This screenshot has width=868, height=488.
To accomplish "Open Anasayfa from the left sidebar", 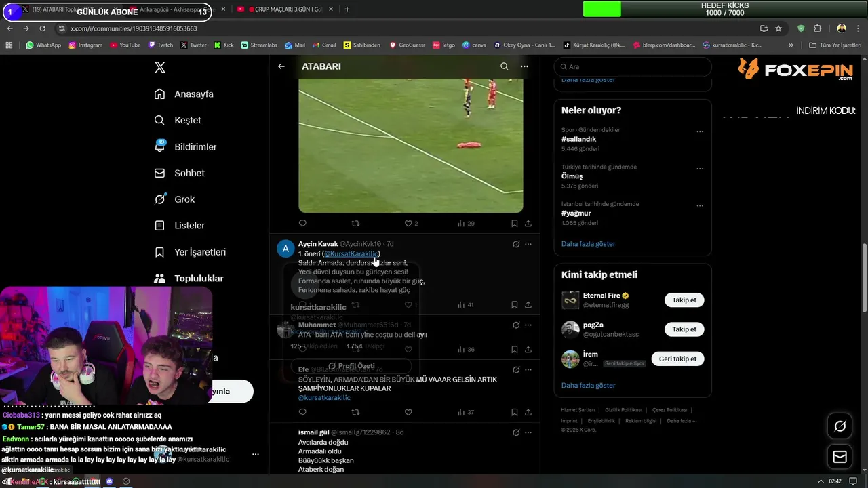I will click(x=184, y=94).
